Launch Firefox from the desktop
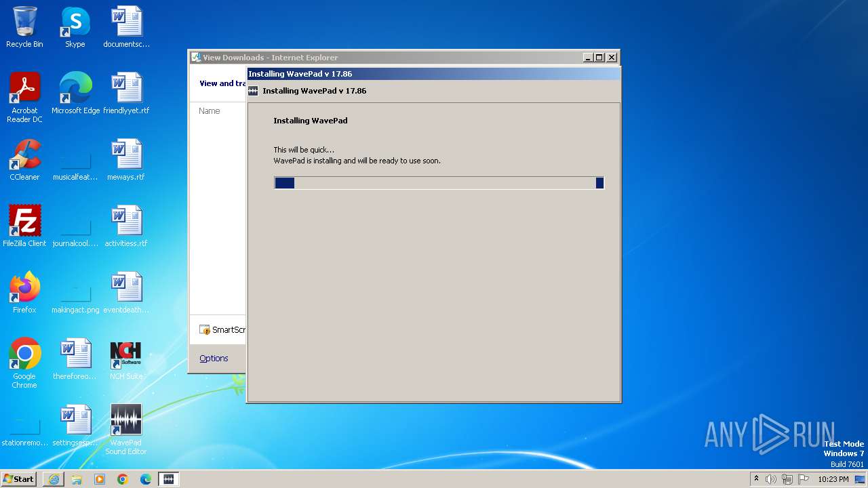Image resolution: width=868 pixels, height=488 pixels. click(x=24, y=292)
